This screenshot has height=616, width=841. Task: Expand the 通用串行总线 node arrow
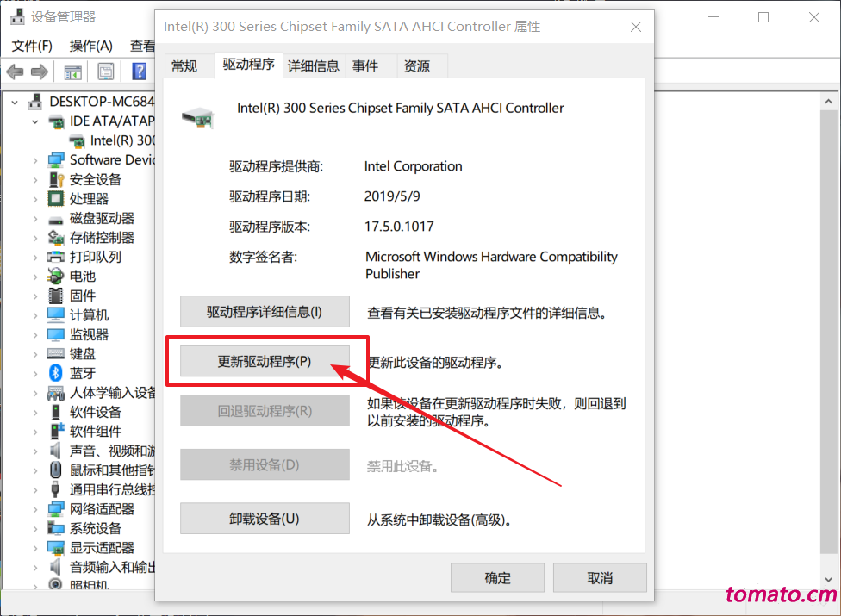coord(34,489)
